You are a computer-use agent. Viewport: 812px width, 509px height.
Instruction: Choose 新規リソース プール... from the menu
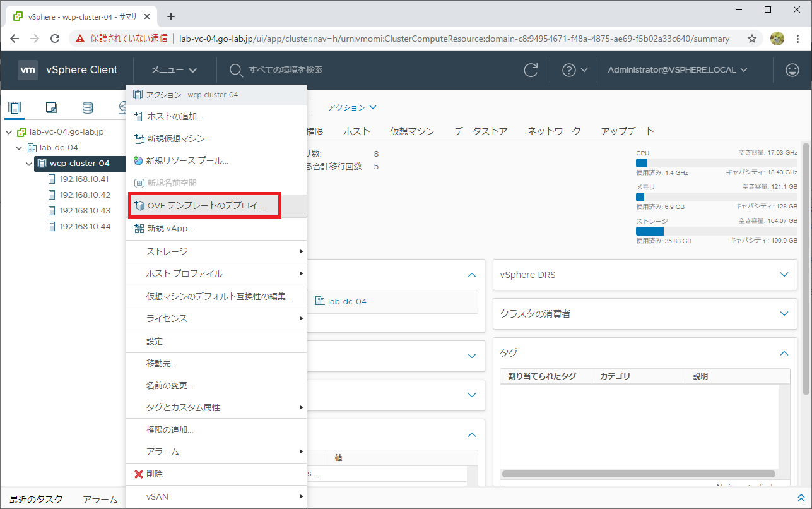(216, 160)
